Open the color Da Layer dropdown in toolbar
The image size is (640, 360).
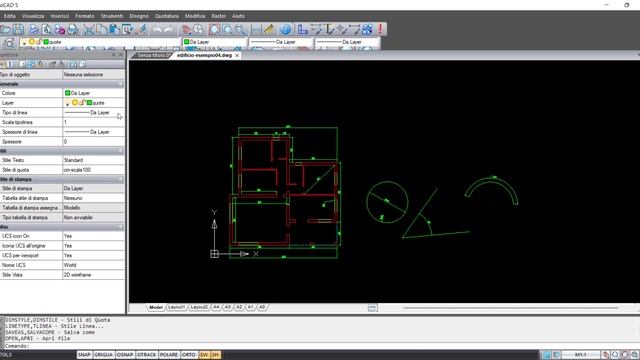(215, 42)
